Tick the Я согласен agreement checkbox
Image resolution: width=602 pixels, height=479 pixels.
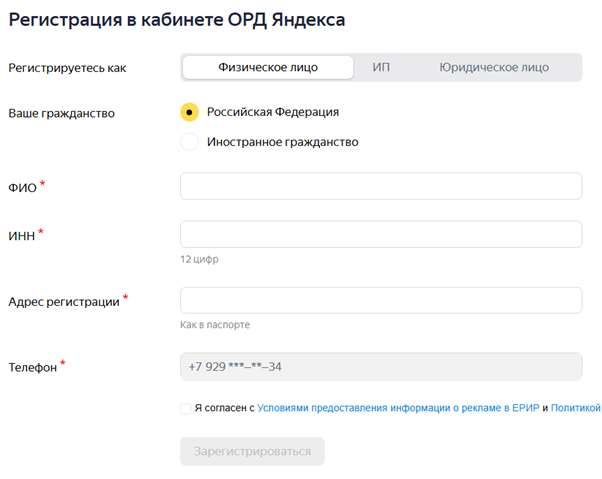pos(186,408)
